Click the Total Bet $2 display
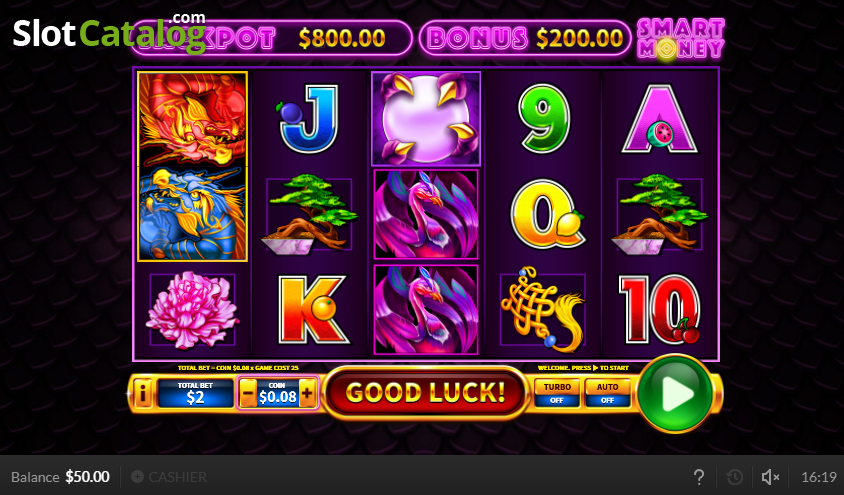This screenshot has height=495, width=844. pos(195,394)
